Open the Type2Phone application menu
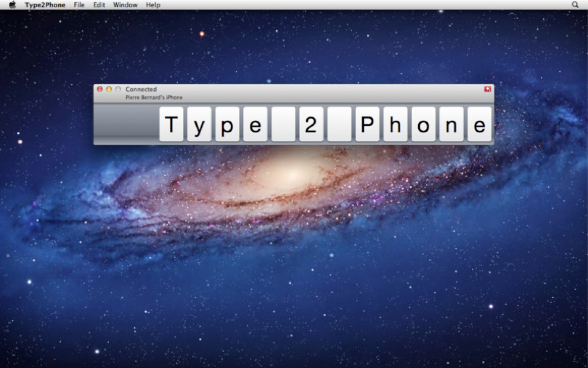588x368 pixels. click(x=45, y=5)
